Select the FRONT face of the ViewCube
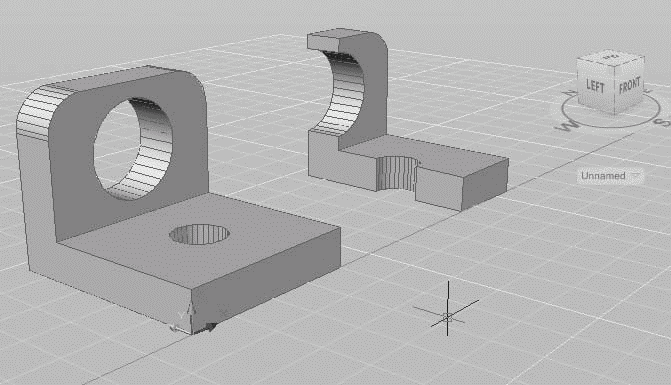 pyautogui.click(x=629, y=86)
